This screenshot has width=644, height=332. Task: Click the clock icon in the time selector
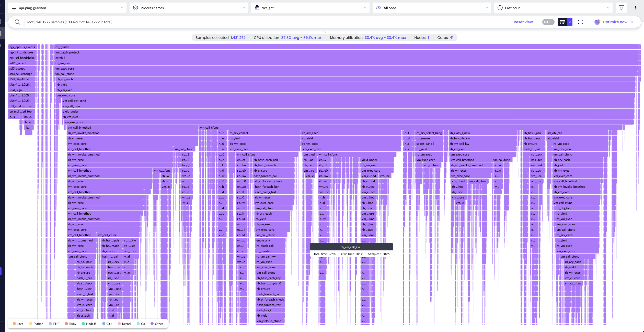pos(500,8)
